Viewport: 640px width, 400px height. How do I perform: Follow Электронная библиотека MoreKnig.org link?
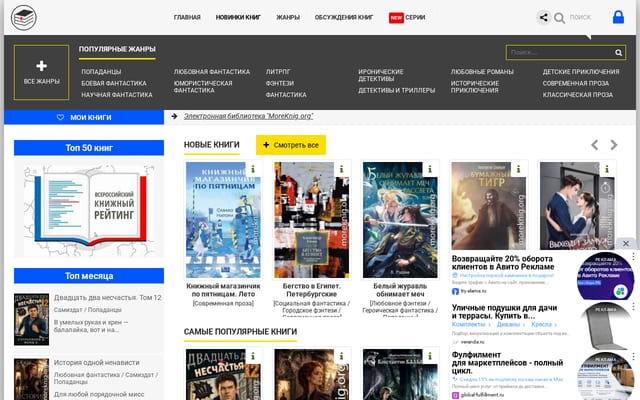click(248, 116)
